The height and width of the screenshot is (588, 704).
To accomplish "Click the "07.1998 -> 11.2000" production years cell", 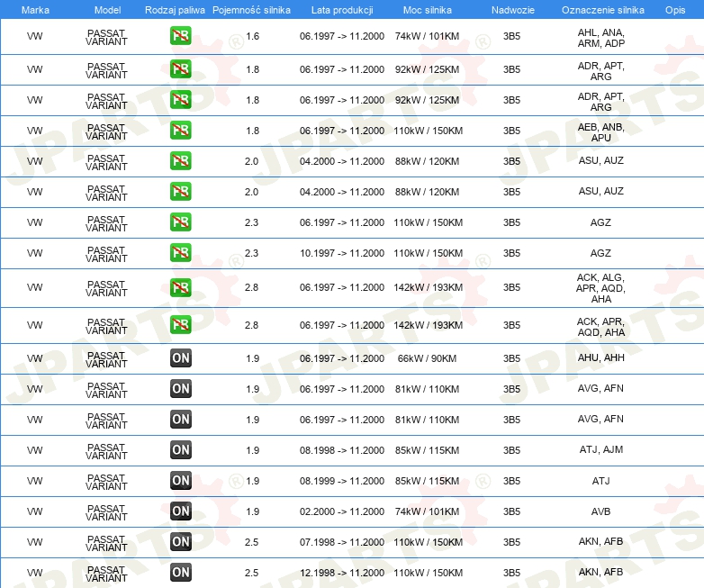I will point(342,542).
